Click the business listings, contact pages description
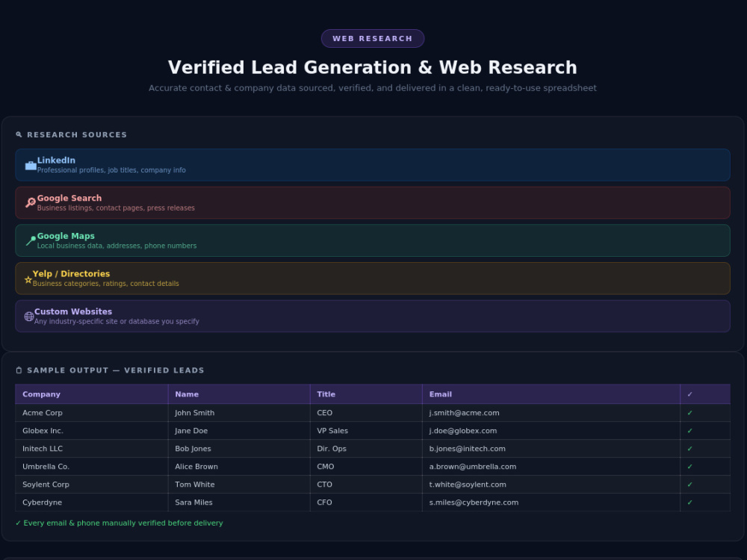Viewport: 747px width, 560px height. pyautogui.click(x=116, y=208)
